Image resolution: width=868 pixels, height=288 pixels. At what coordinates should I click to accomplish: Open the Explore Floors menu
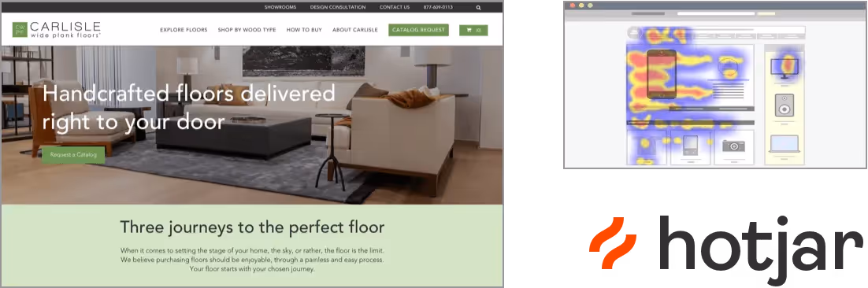click(184, 30)
